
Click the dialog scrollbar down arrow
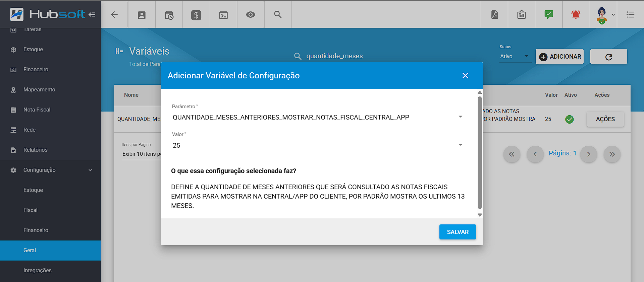click(480, 215)
